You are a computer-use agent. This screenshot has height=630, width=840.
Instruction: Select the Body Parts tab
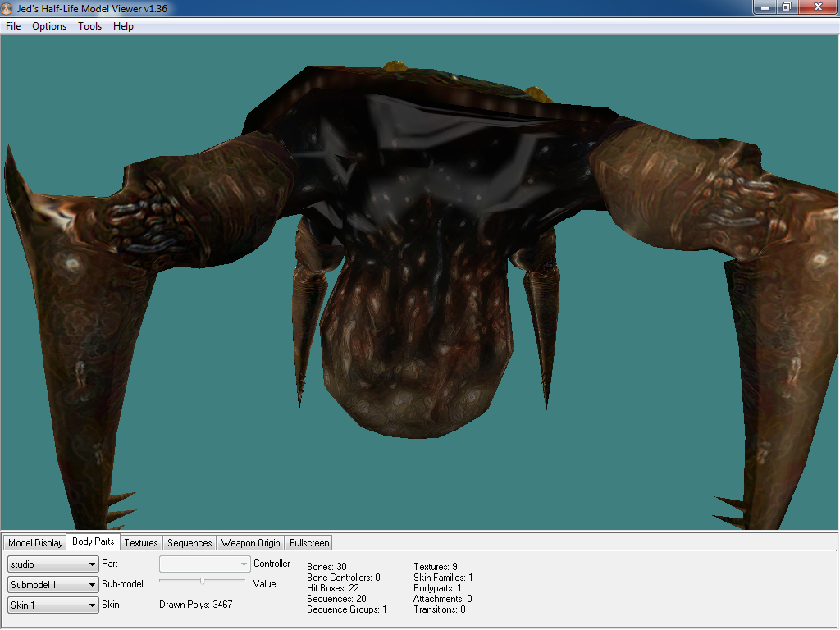point(94,542)
